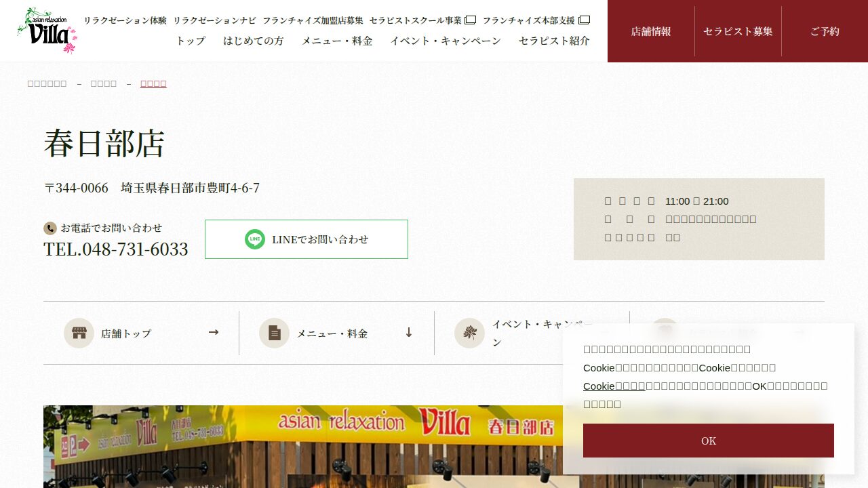Click the leaf icon for イベント・キャンペーン
Viewport: 868px width, 488px height.
click(469, 333)
